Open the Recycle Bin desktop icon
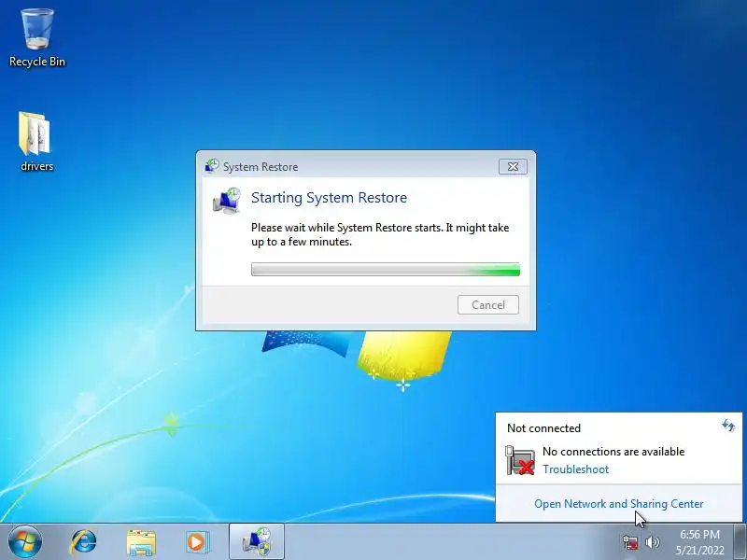Image resolution: width=747 pixels, height=560 pixels. [37, 38]
